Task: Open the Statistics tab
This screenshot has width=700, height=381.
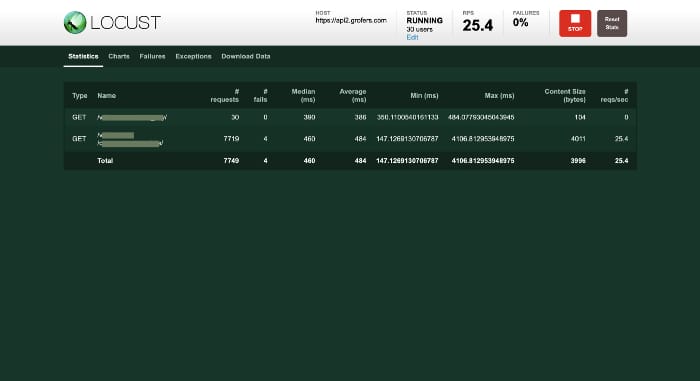Action: point(83,56)
